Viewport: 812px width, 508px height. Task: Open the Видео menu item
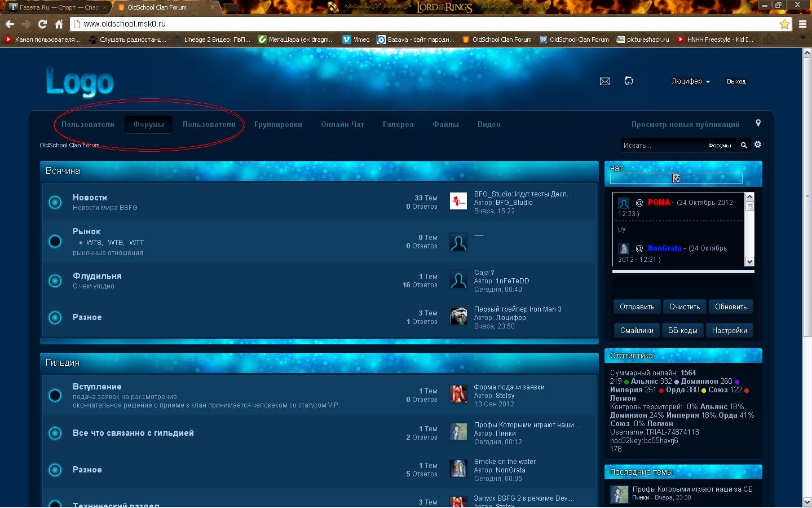(x=489, y=124)
